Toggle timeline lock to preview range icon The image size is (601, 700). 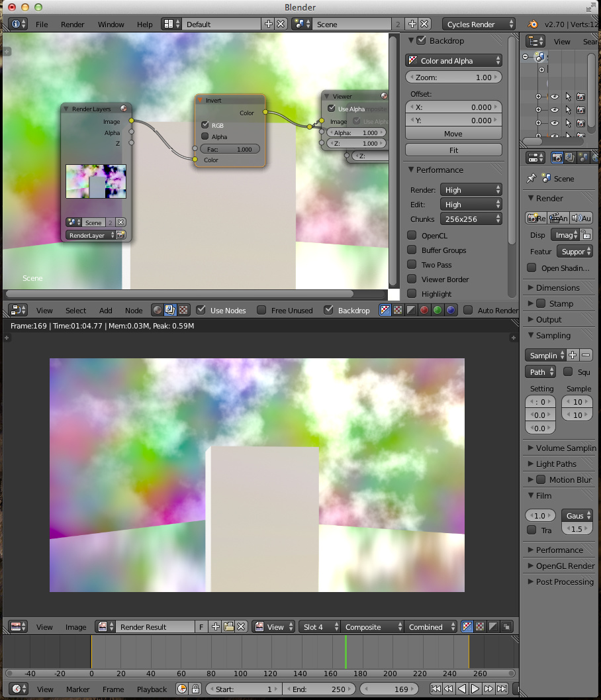195,689
